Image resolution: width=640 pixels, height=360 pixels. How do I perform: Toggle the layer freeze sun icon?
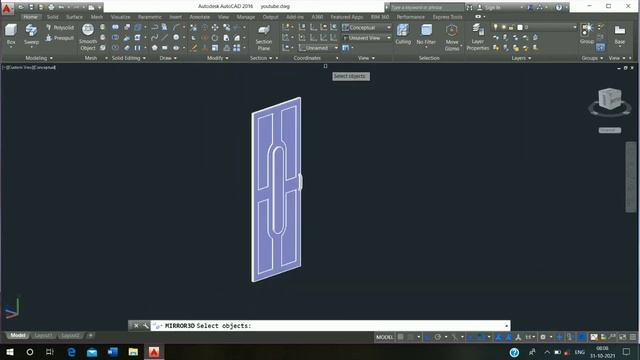coord(503,27)
